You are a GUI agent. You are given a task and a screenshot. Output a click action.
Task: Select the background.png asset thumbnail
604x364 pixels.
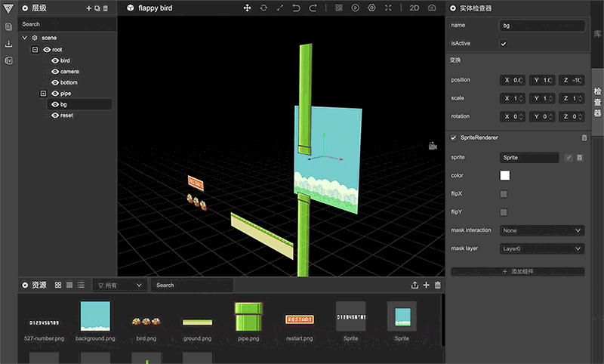[95, 316]
